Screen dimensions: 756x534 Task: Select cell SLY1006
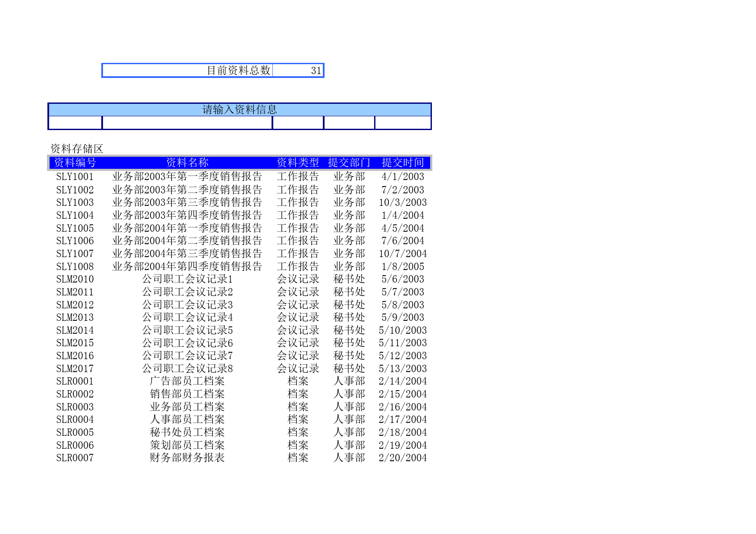pos(75,241)
